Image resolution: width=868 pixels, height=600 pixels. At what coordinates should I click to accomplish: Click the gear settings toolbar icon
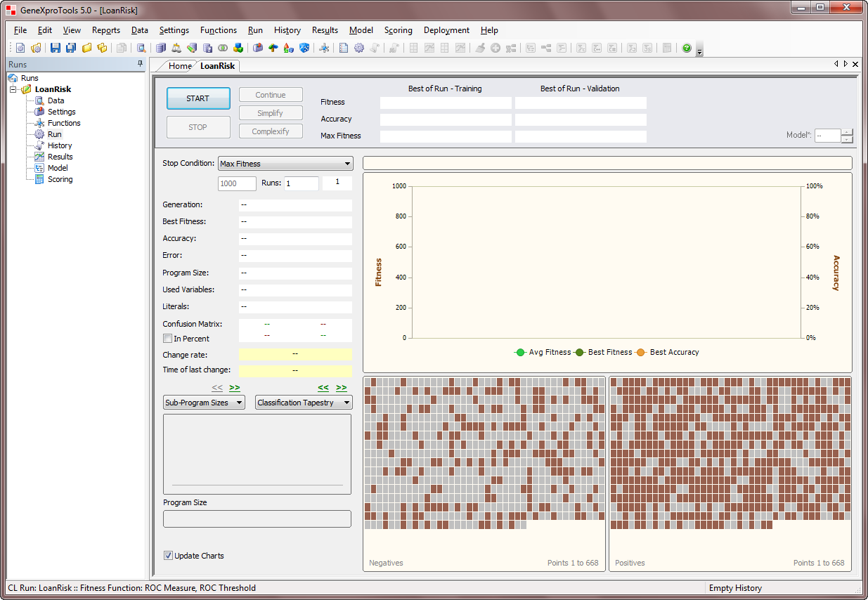coord(359,48)
